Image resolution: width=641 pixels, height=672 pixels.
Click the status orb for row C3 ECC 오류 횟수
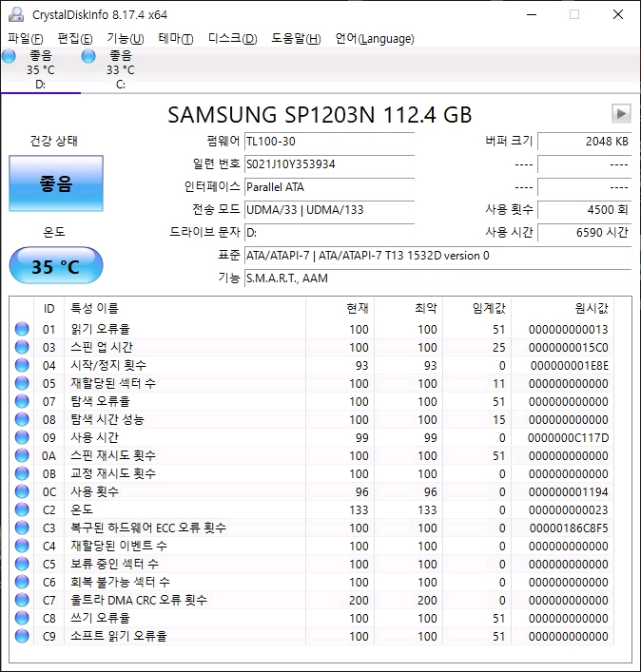[x=22, y=528]
